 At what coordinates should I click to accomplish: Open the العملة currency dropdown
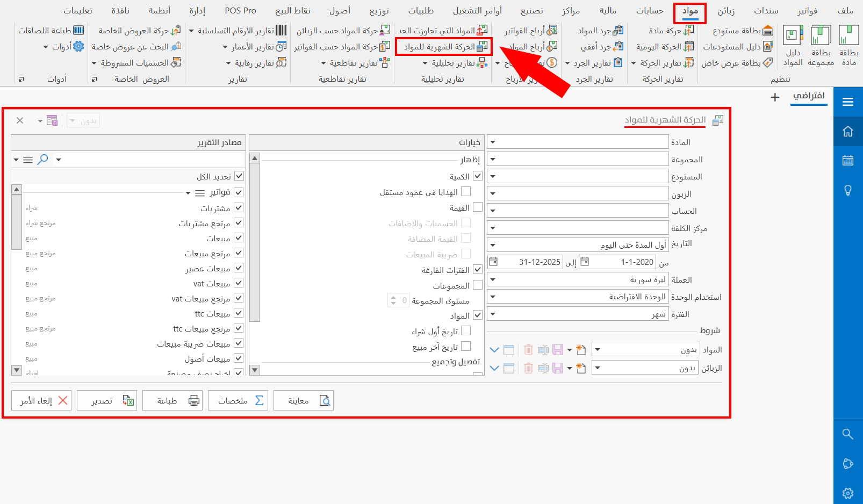tap(493, 279)
